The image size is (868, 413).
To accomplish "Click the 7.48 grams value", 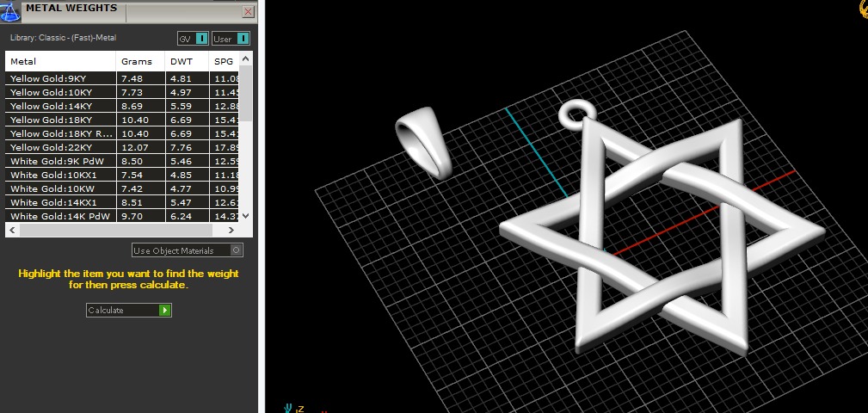I will pyautogui.click(x=132, y=78).
